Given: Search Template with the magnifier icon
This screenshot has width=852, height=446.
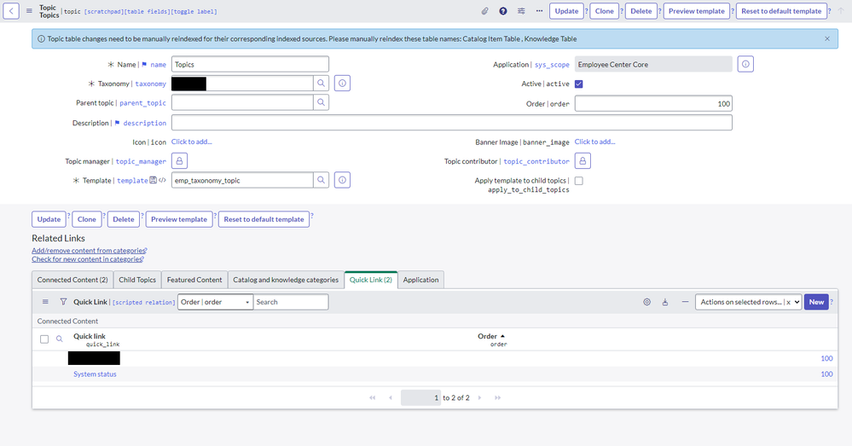Looking at the screenshot, I should pos(321,180).
